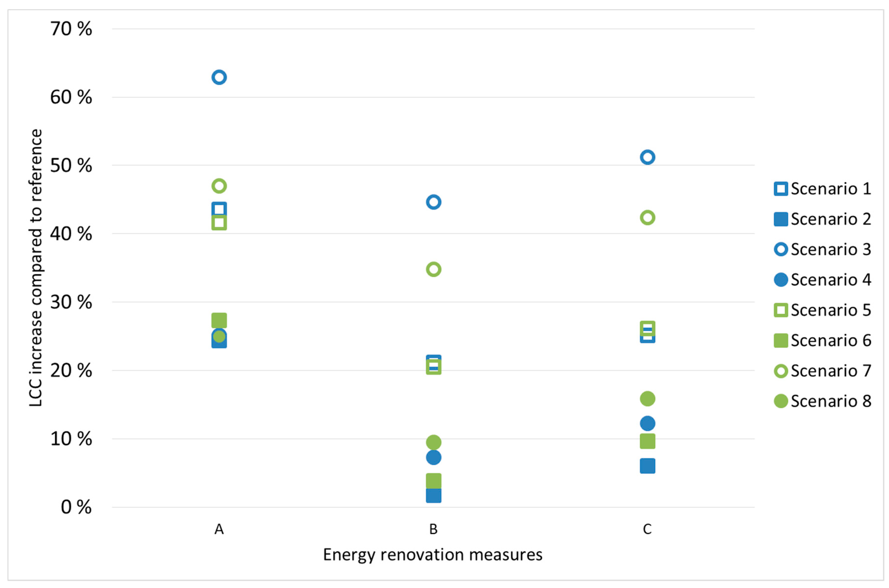Screen dimensions: 889x588
Task: Click the Scenario 4 filled blue circle legend icon
Action: pos(781,280)
